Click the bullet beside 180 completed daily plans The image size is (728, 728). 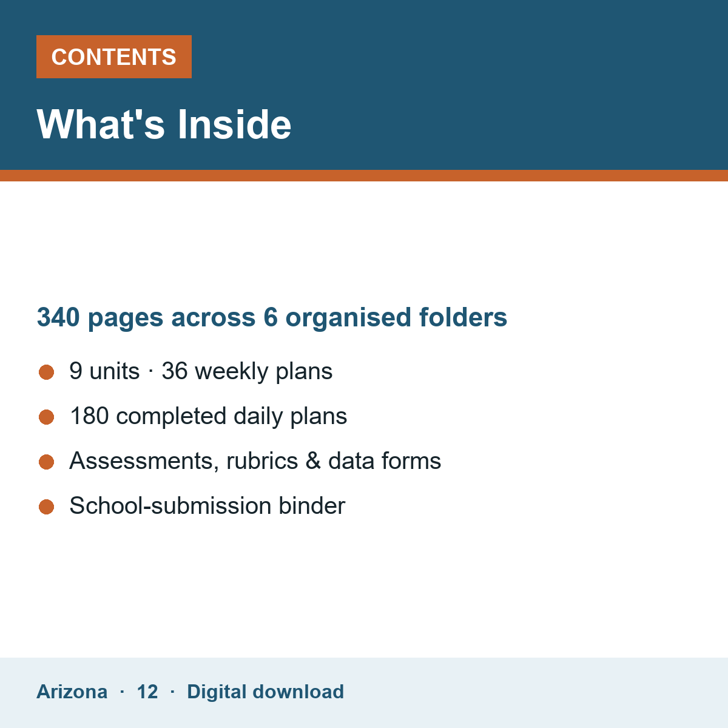[47, 417]
